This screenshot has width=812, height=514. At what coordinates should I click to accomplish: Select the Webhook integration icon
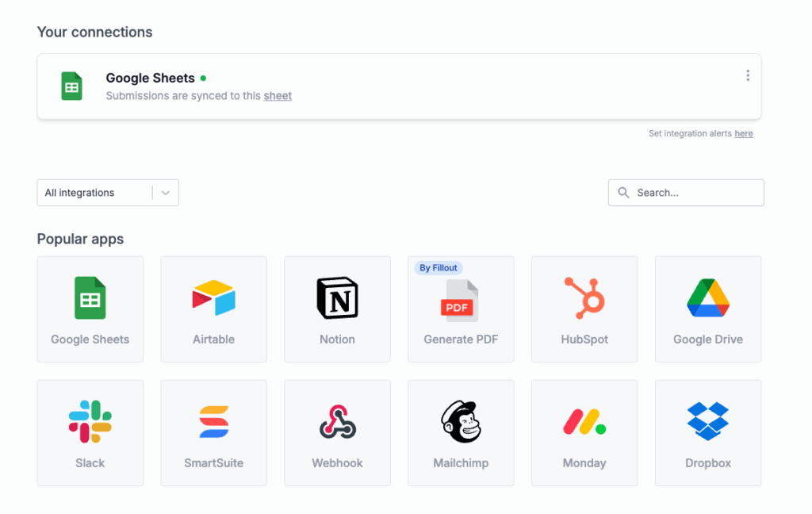(x=337, y=422)
